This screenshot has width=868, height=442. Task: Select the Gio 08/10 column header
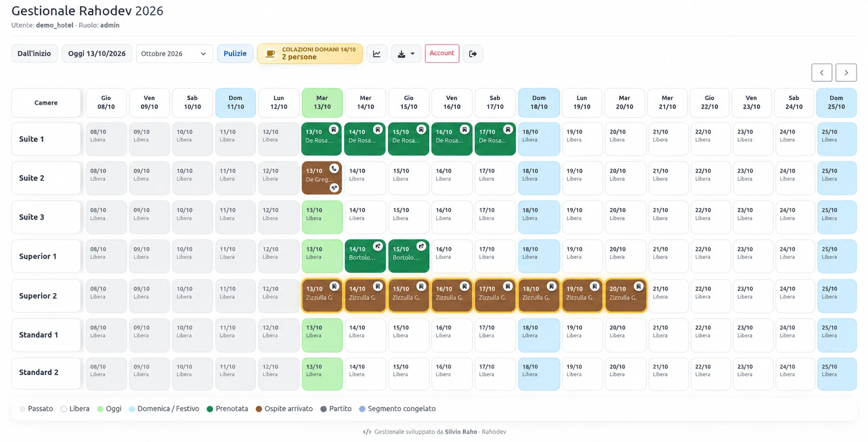pyautogui.click(x=106, y=103)
